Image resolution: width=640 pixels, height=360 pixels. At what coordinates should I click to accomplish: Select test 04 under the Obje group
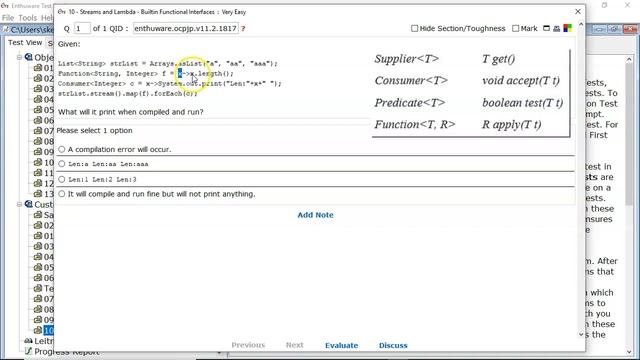click(x=44, y=99)
